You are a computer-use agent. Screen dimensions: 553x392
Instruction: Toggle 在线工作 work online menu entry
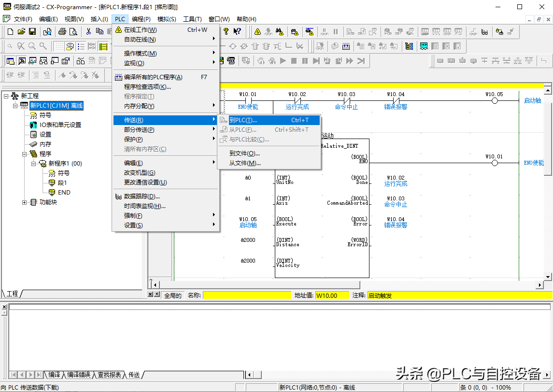point(140,30)
